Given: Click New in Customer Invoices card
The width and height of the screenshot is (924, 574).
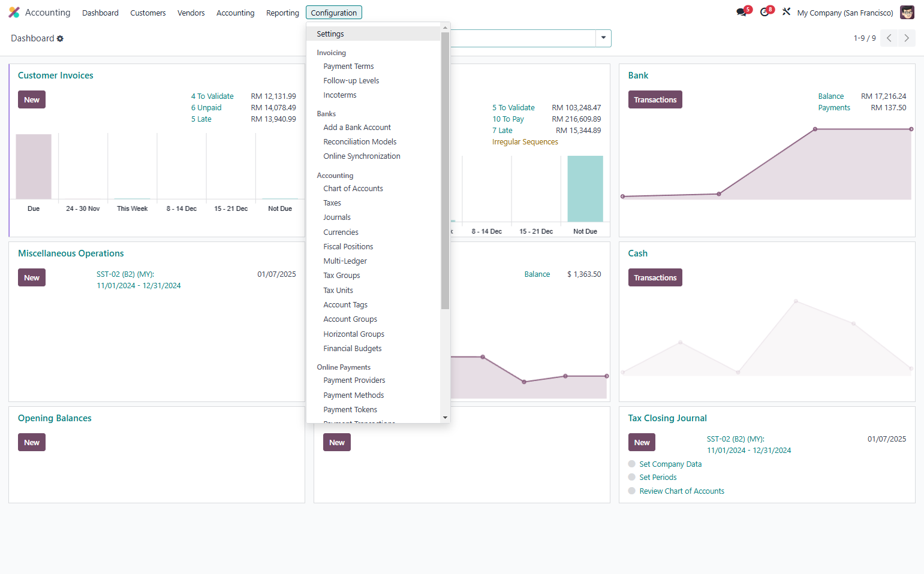Looking at the screenshot, I should tap(32, 99).
